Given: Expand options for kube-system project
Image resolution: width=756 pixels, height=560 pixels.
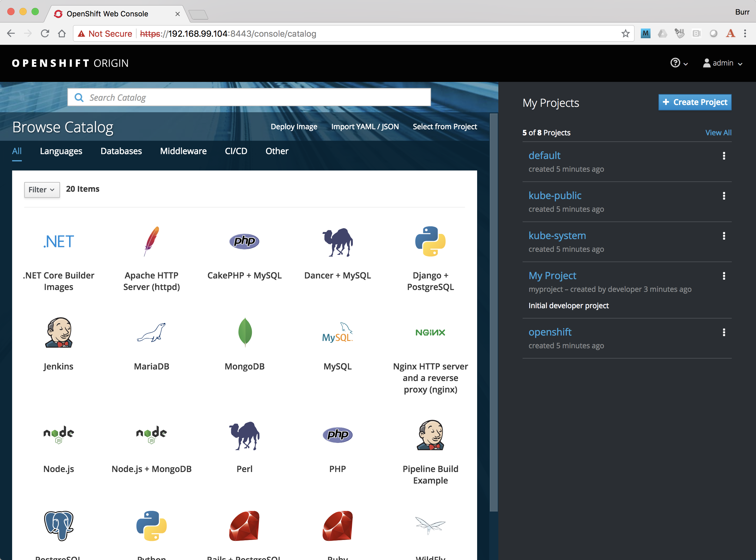Looking at the screenshot, I should [724, 236].
